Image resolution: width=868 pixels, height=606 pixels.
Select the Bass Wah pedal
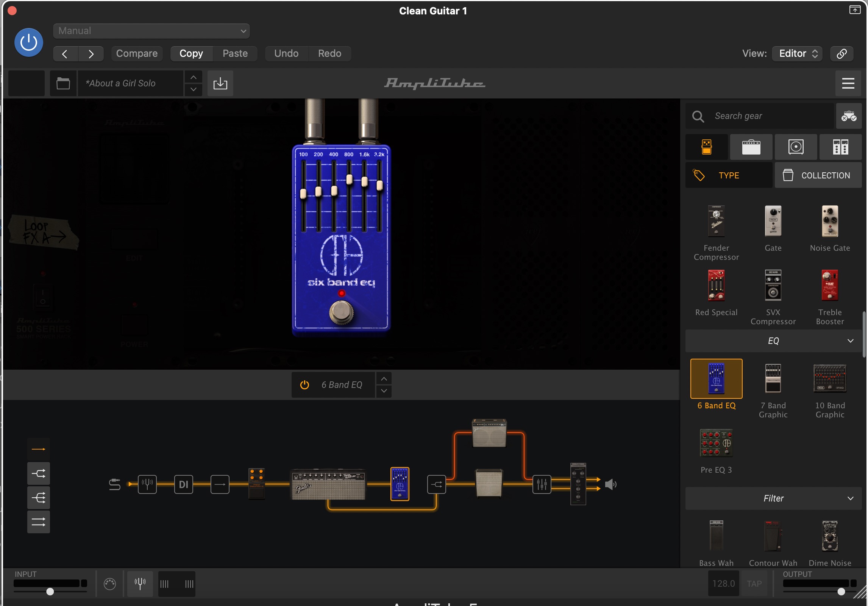[717, 543]
